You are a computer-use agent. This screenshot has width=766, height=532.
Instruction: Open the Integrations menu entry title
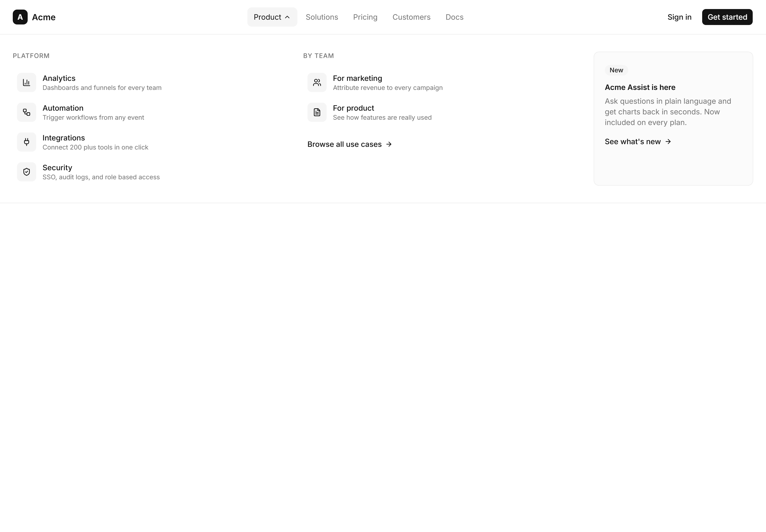click(x=64, y=138)
